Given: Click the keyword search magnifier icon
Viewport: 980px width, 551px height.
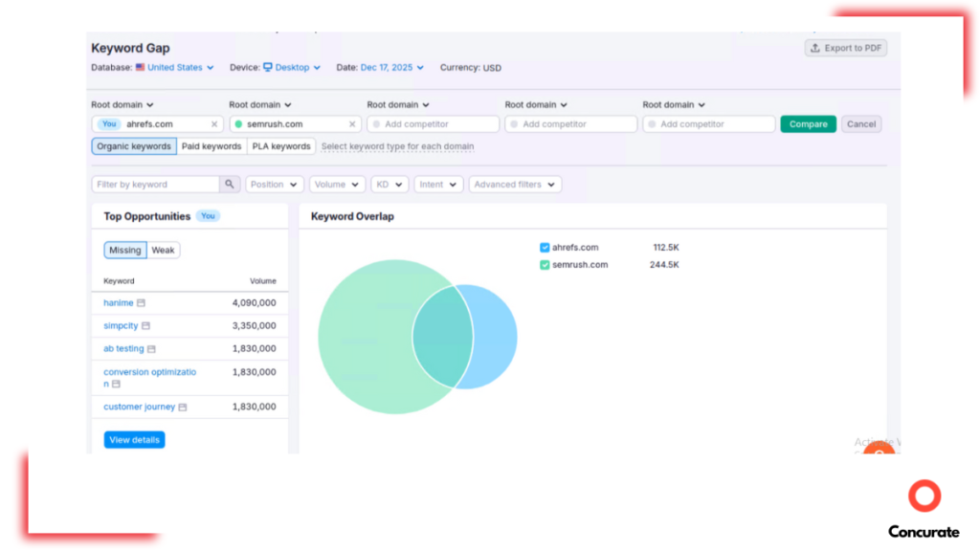Looking at the screenshot, I should click(229, 184).
